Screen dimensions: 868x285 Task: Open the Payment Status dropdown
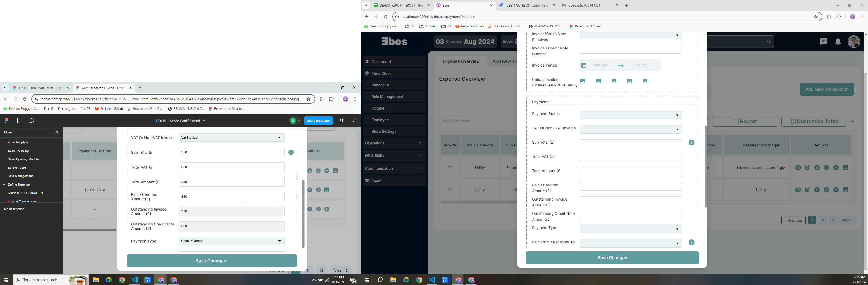[x=631, y=115]
